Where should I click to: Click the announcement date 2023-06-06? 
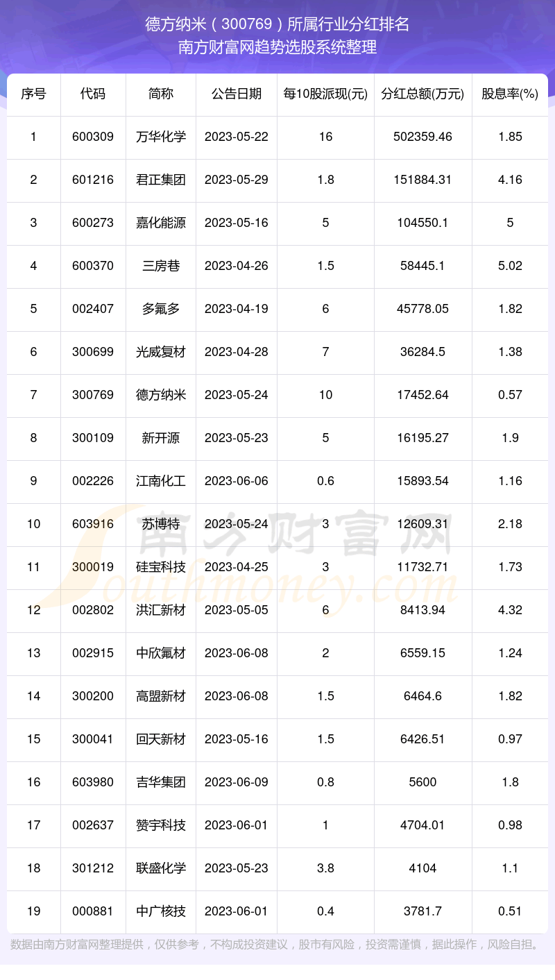(237, 481)
